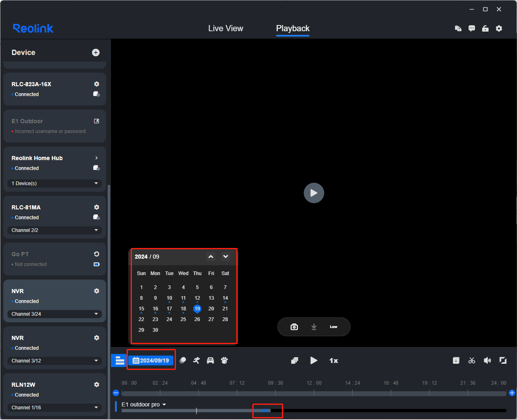The image size is (517, 420).
Task: Toggle the timeline list view button
Action: [x=120, y=360]
